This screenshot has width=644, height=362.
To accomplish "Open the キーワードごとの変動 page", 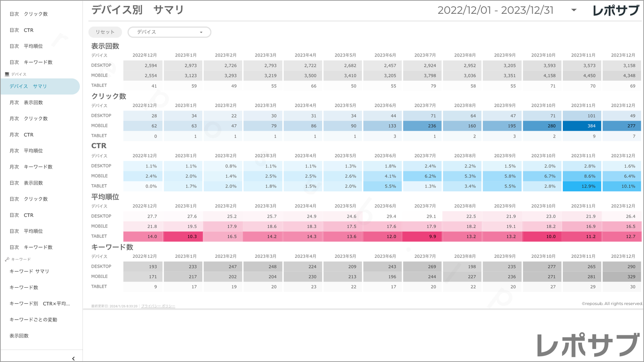I will coord(33,320).
